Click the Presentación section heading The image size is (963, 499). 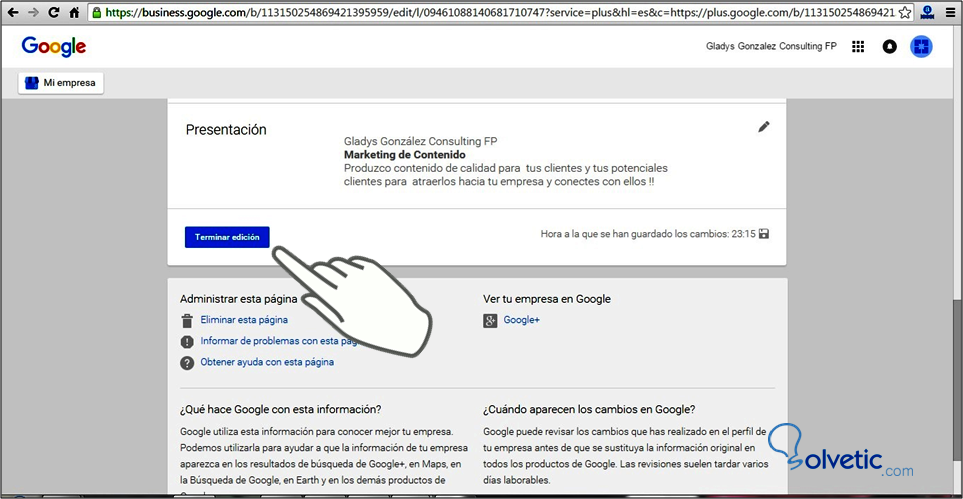click(226, 130)
